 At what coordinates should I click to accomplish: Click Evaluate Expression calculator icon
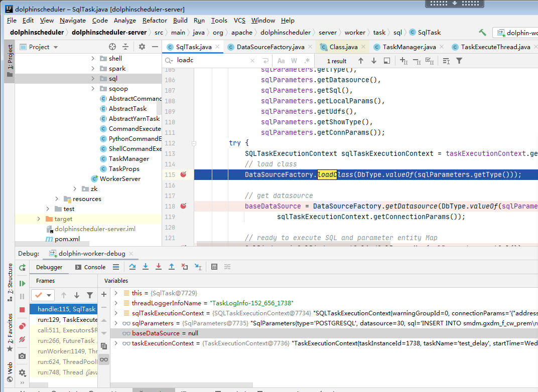pos(214,267)
